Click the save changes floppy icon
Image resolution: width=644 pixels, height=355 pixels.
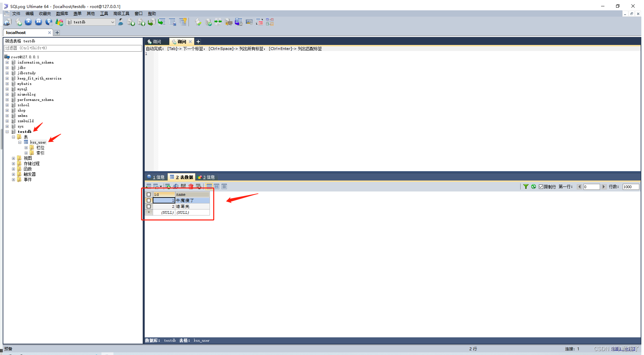pyautogui.click(x=183, y=186)
